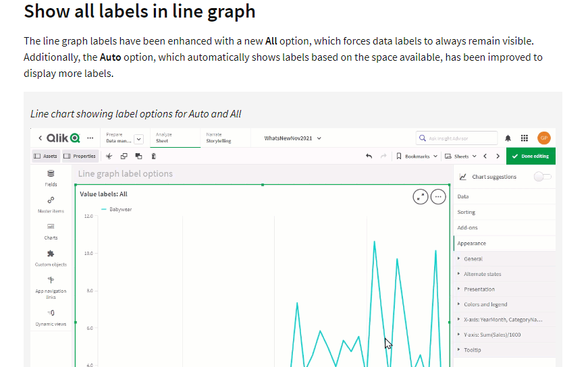Image resolution: width=588 pixels, height=367 pixels.
Task: Open the Dynamic views panel
Action: tap(51, 318)
